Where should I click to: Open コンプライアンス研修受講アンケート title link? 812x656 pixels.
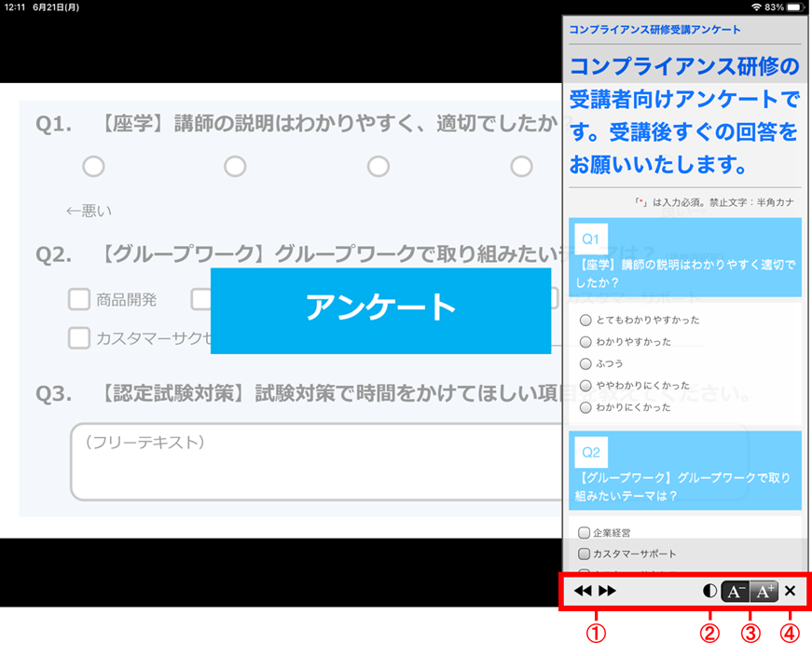click(x=655, y=30)
